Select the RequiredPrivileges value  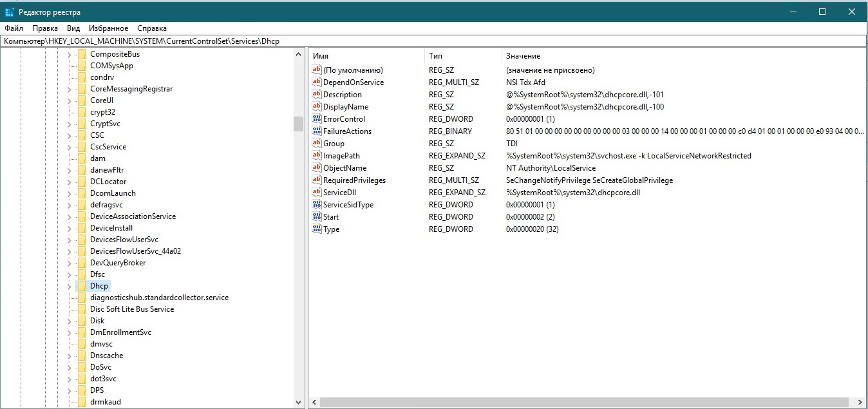[x=354, y=180]
